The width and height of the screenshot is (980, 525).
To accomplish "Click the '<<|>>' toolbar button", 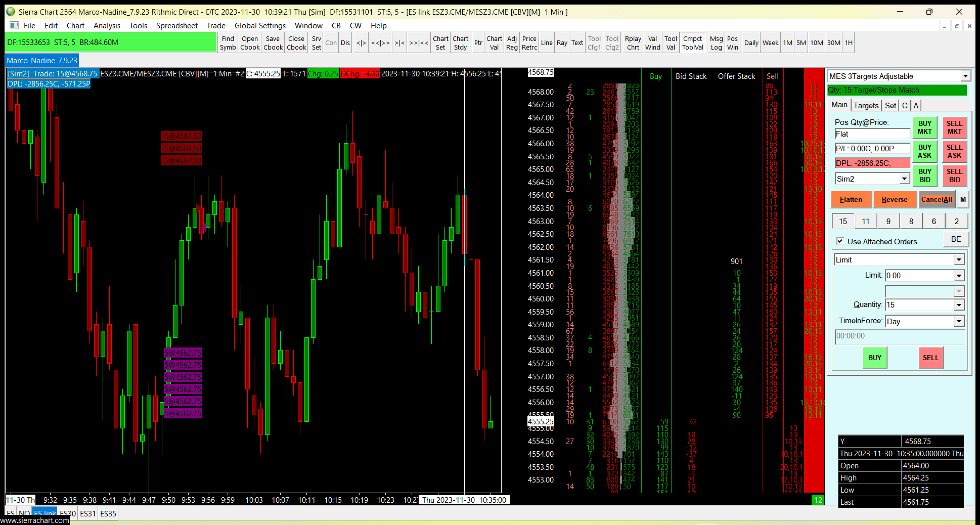I will point(380,43).
